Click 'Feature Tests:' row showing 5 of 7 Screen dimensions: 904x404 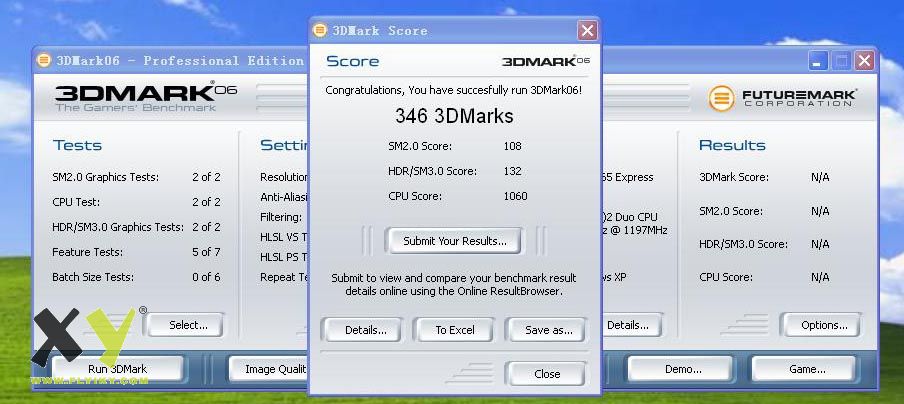point(137,252)
